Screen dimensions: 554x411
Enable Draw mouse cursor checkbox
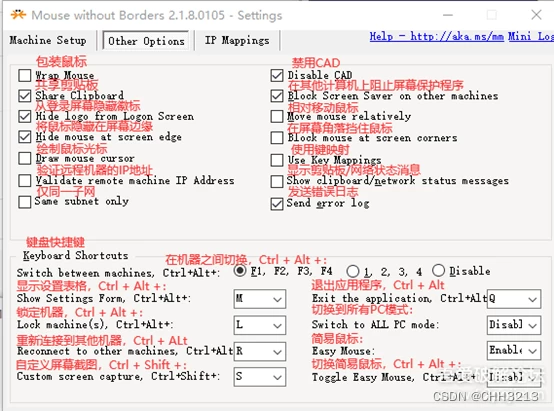click(25, 158)
